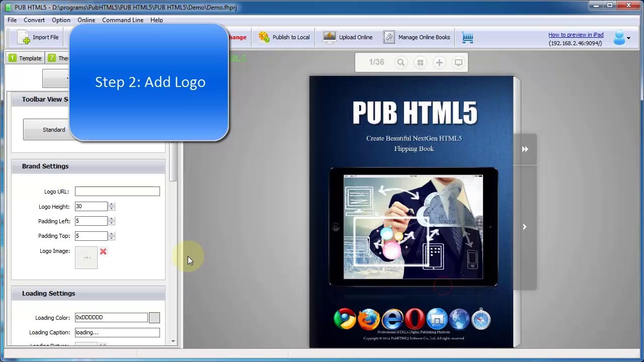644x362 pixels.
Task: Click the Import File toolbar icon
Action: pyautogui.click(x=24, y=37)
